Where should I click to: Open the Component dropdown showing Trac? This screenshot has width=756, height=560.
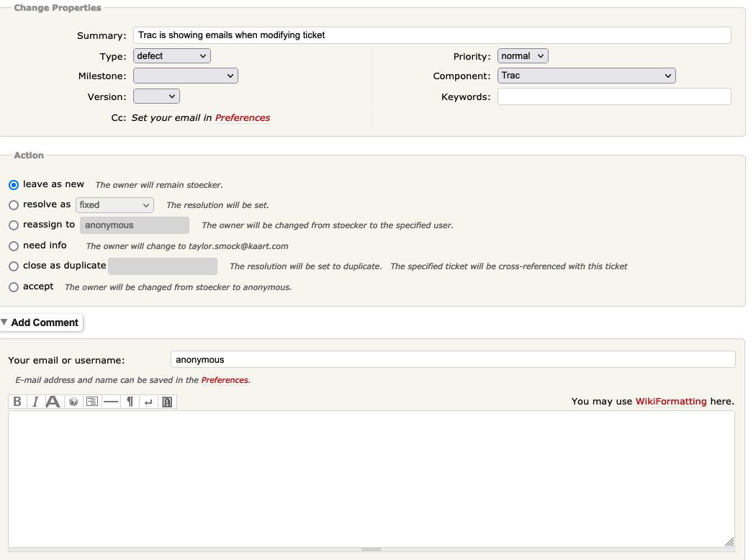coord(586,76)
